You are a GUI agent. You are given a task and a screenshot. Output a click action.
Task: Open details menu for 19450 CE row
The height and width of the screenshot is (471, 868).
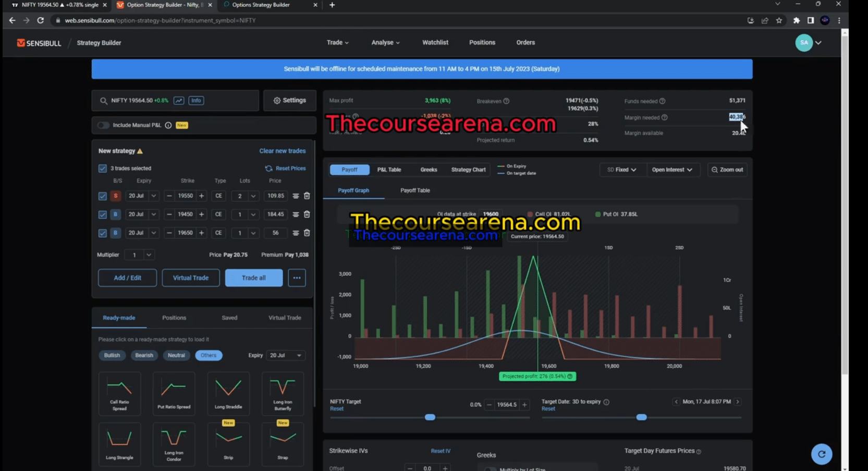pyautogui.click(x=296, y=214)
